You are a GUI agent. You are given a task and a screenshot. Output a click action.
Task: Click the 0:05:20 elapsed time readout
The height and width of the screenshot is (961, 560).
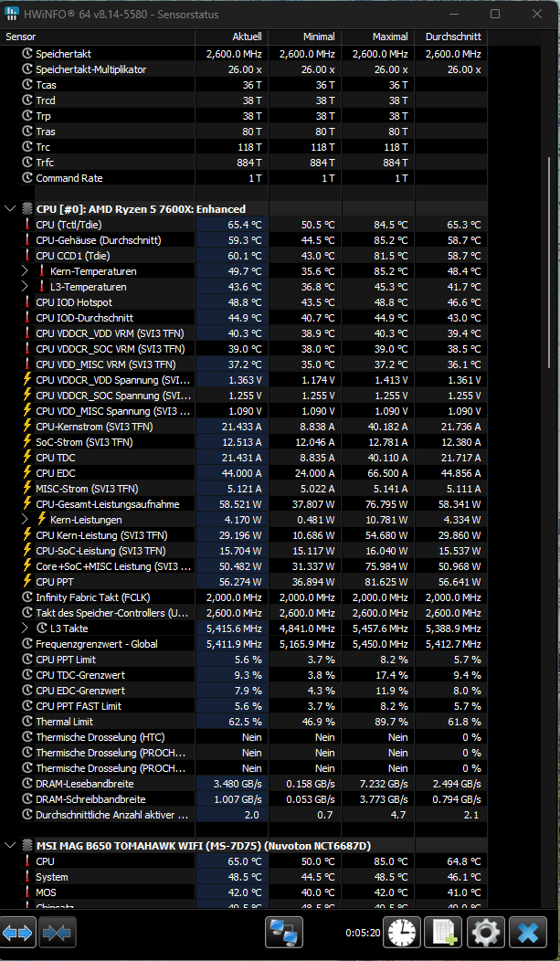[x=363, y=933]
